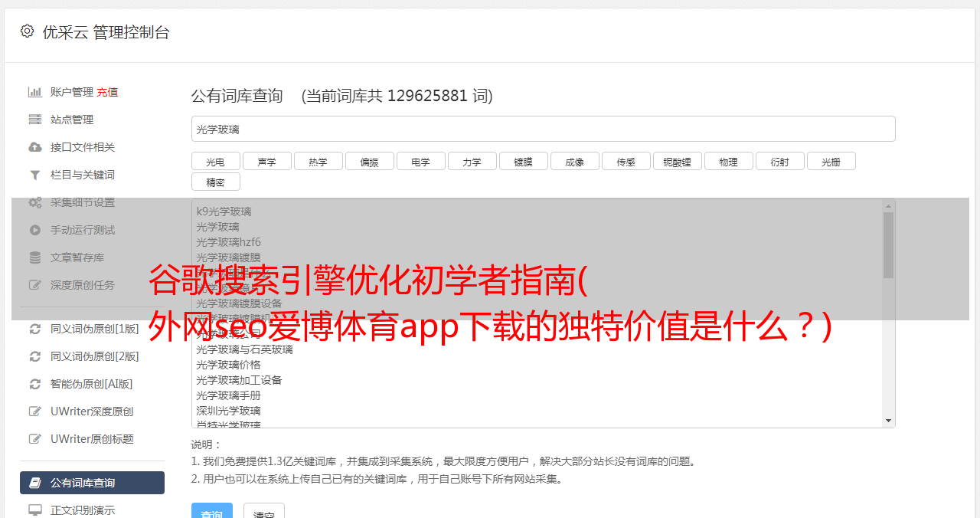Click the play icon for 手动运行测试

[x=35, y=230]
